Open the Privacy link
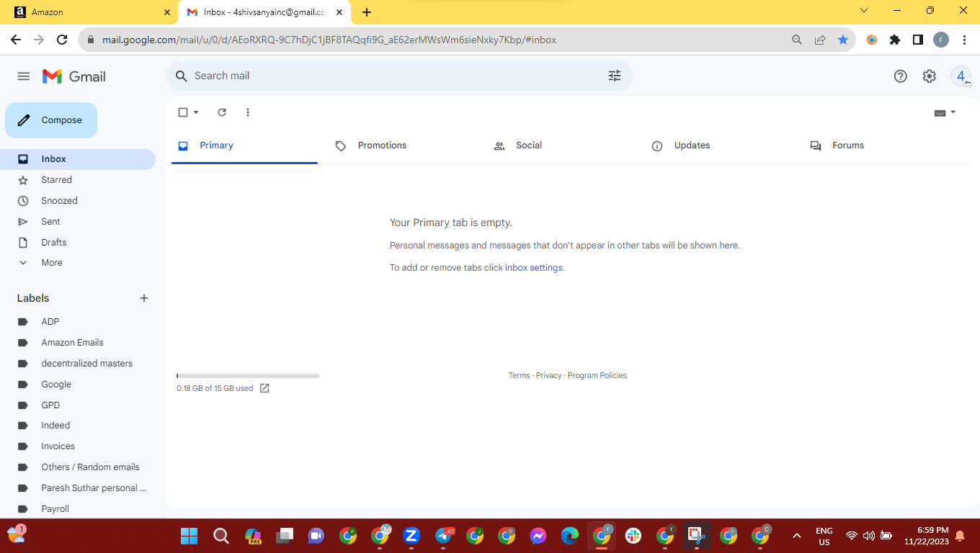The width and height of the screenshot is (980, 553). click(x=548, y=375)
